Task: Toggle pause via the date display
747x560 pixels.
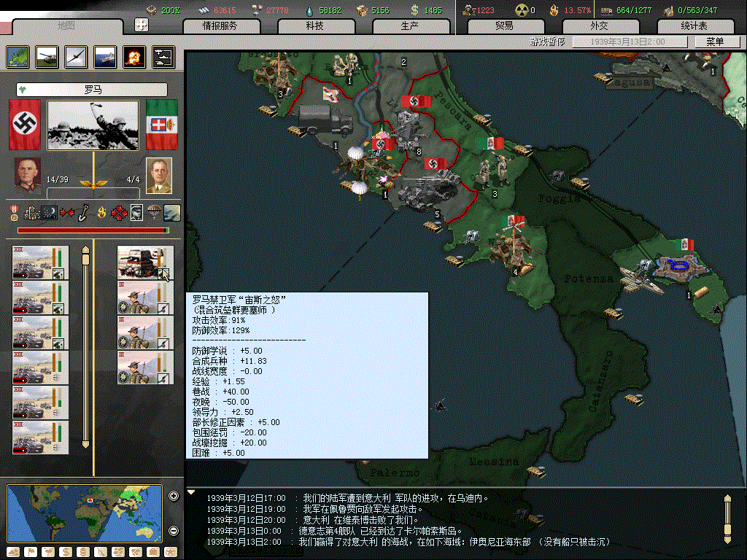Action: click(629, 42)
